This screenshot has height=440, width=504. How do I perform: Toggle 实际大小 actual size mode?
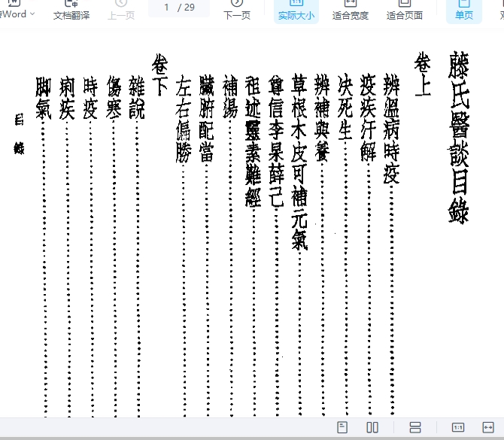[296, 11]
